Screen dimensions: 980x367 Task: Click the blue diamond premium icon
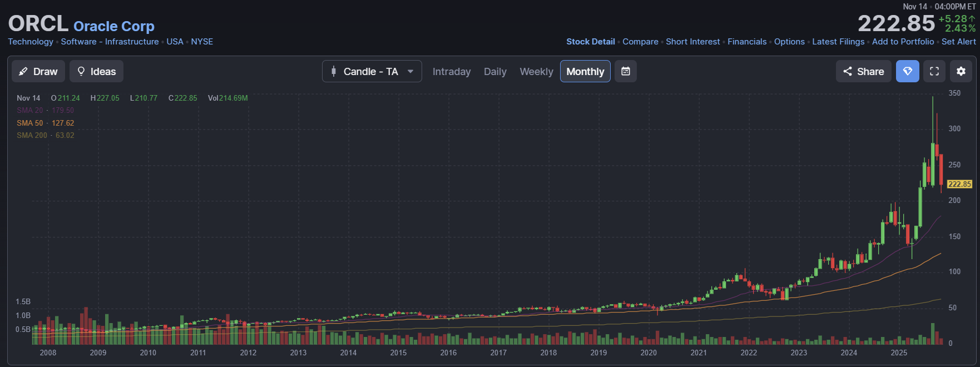[x=908, y=71]
